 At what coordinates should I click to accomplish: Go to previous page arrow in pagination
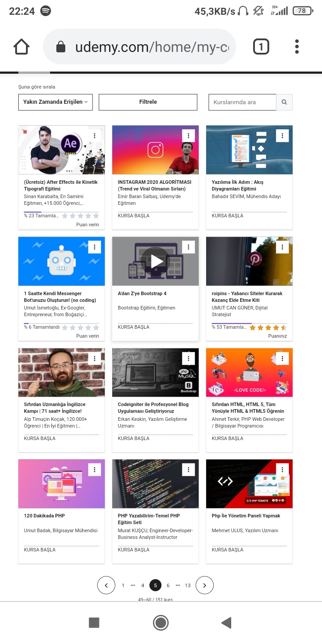tap(106, 585)
